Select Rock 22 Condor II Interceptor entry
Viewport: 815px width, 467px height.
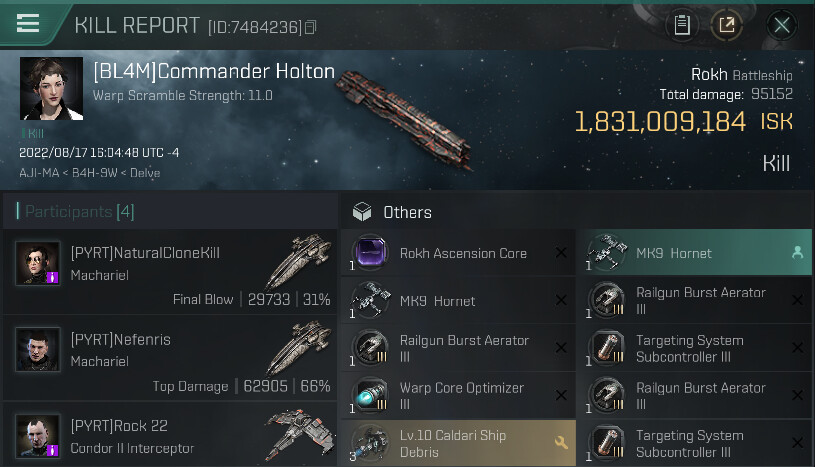[170, 435]
